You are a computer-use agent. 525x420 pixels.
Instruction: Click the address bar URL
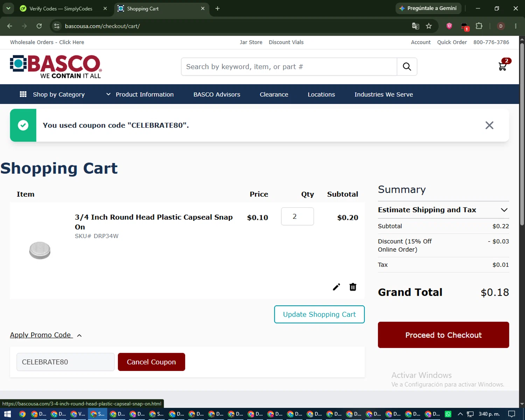tap(102, 26)
